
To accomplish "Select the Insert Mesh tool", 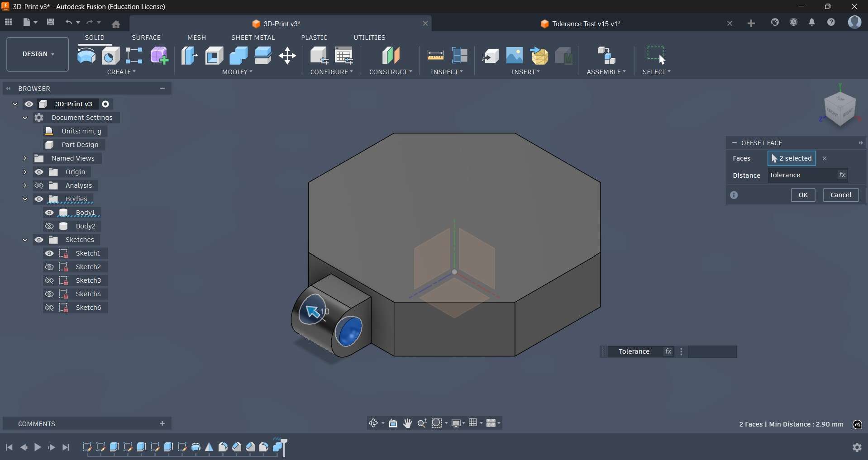I will [x=540, y=56].
